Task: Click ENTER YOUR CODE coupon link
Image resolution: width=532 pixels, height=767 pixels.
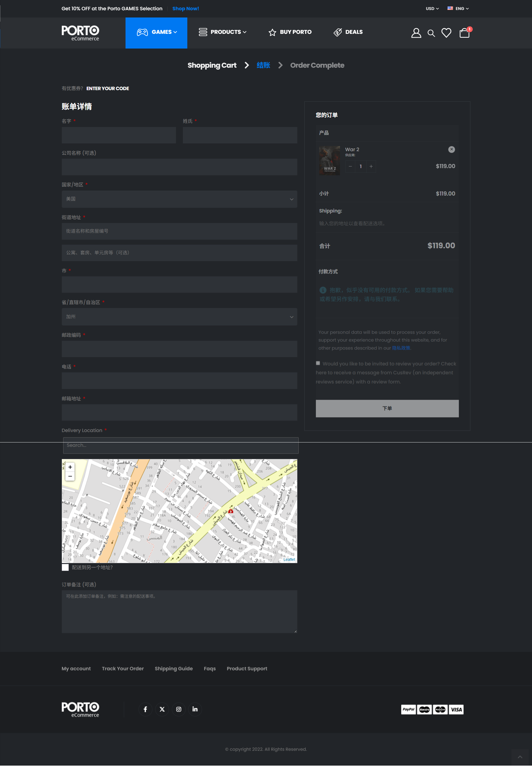Action: (108, 88)
